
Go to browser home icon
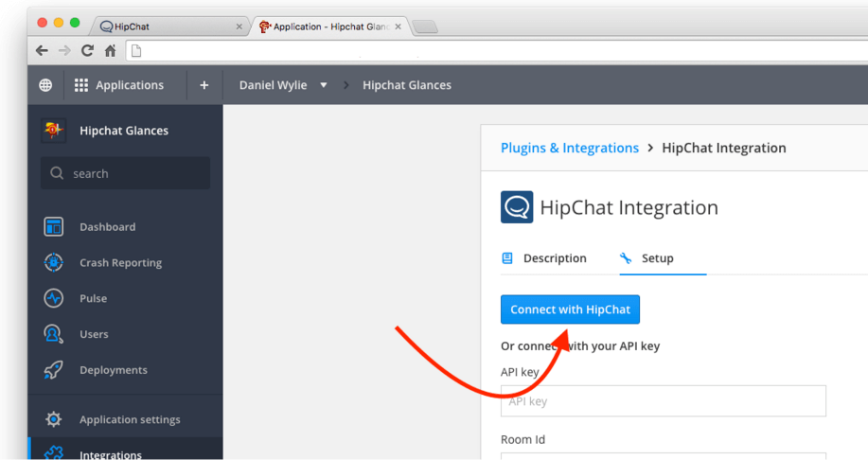pyautogui.click(x=110, y=51)
